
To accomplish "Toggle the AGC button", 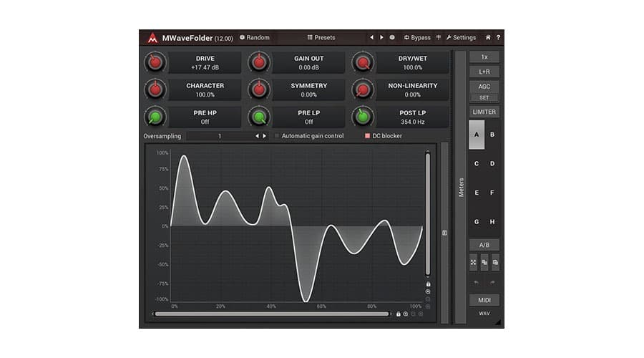I will point(484,87).
